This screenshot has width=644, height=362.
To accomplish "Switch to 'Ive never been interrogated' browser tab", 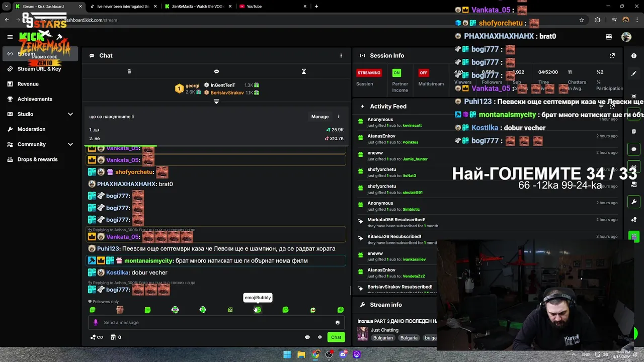I will pyautogui.click(x=123, y=7).
